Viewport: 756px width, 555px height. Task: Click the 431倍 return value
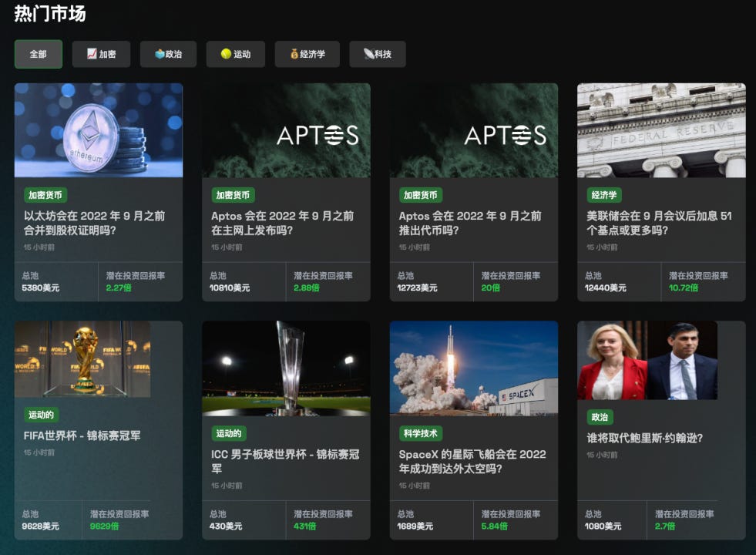[304, 526]
